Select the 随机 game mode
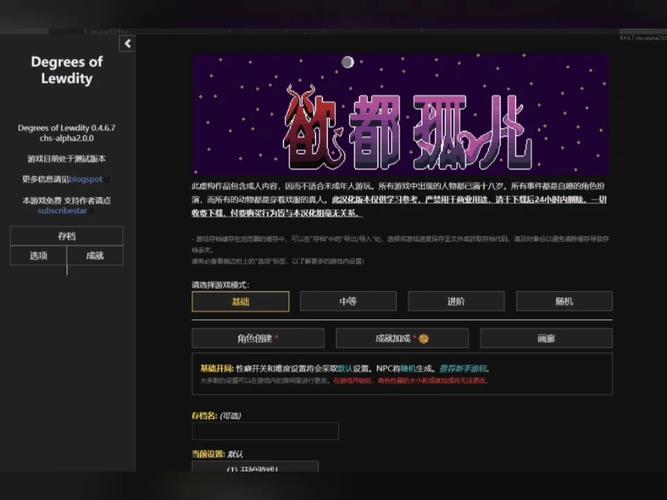 tap(564, 301)
